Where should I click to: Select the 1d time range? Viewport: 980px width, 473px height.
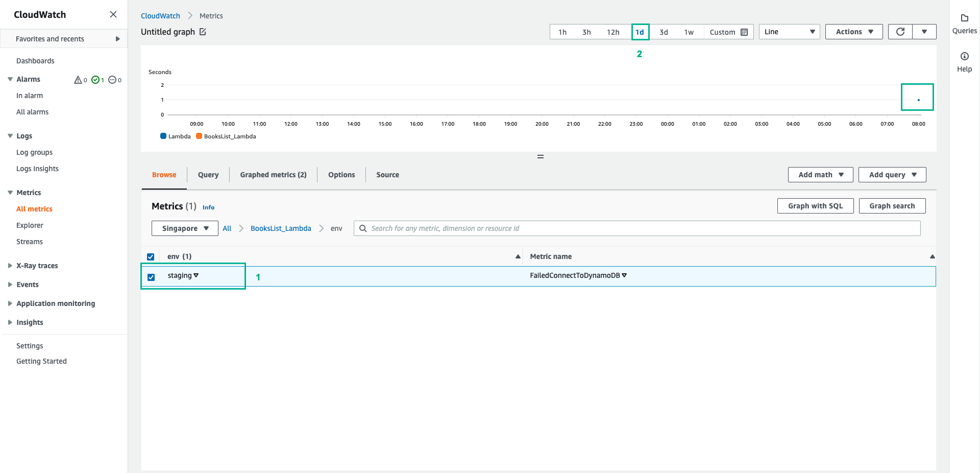[x=640, y=32]
